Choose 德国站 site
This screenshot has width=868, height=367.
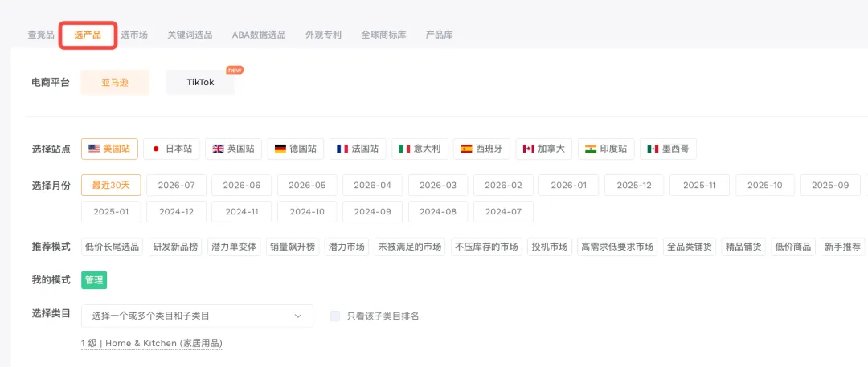(x=296, y=149)
